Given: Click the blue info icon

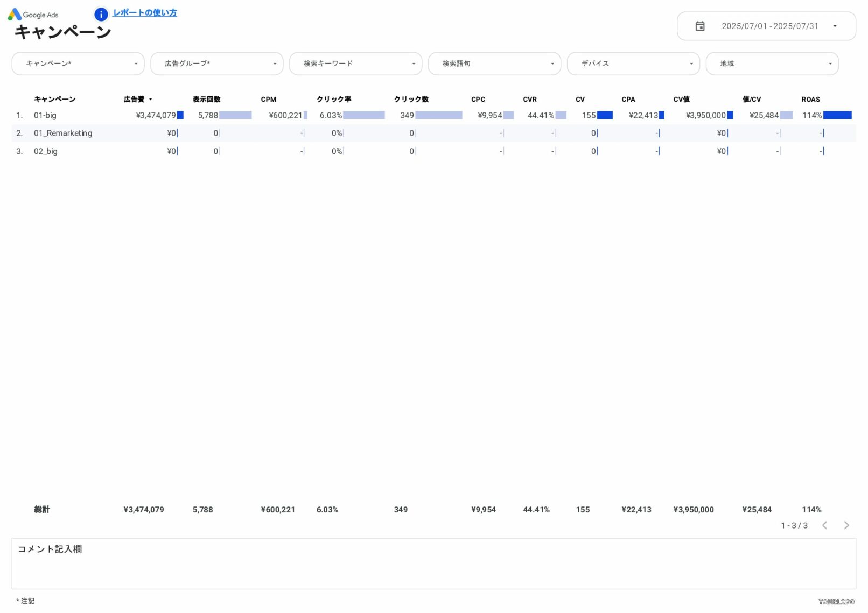Looking at the screenshot, I should 101,14.
